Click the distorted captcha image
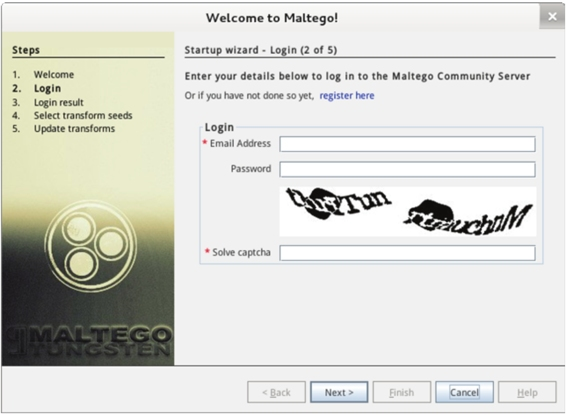566x415 pixels. point(408,211)
